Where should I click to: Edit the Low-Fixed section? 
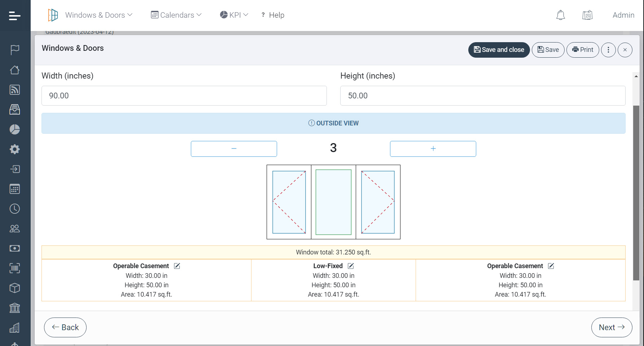[x=351, y=266]
